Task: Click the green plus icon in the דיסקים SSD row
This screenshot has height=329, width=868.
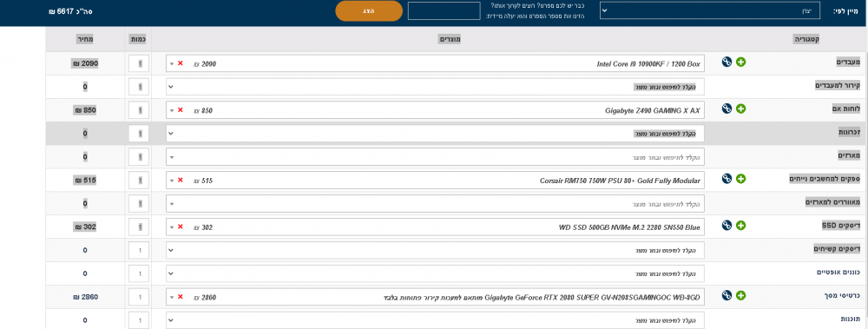Action: click(740, 225)
